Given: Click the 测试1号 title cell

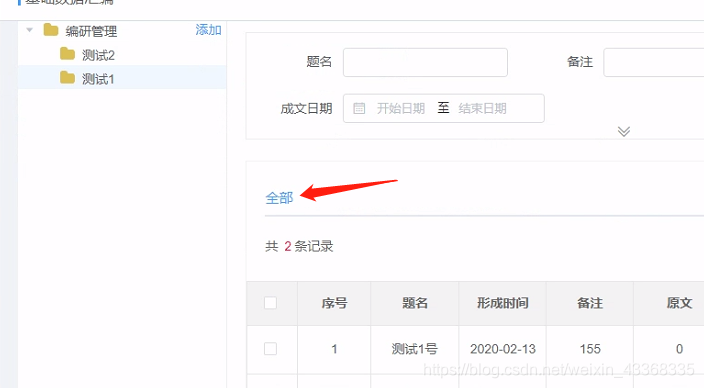Looking at the screenshot, I should coord(414,349).
